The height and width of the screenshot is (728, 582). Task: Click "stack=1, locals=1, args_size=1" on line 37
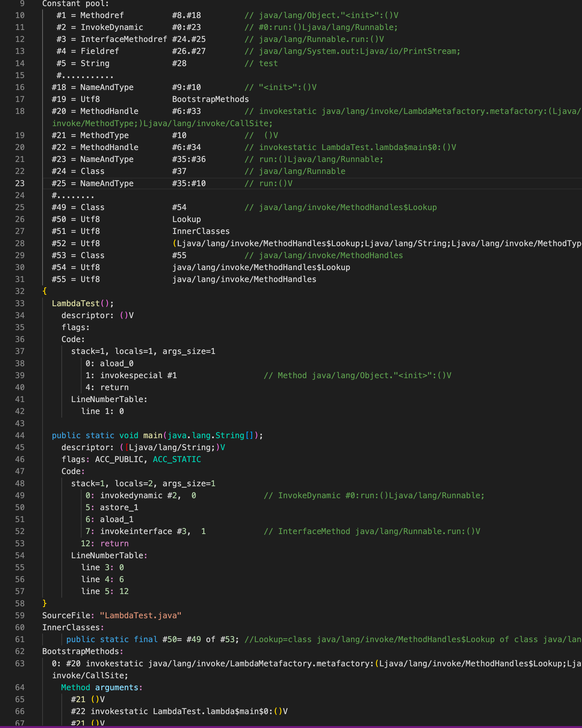(x=143, y=351)
